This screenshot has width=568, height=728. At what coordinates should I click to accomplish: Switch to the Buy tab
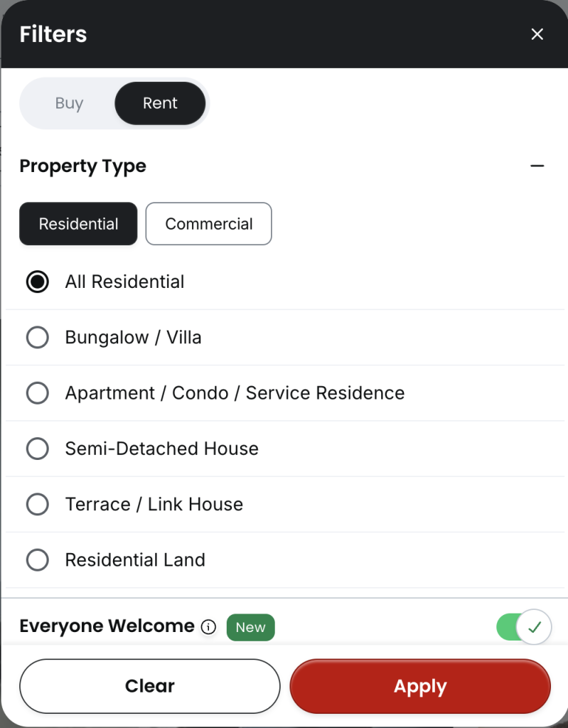[69, 103]
